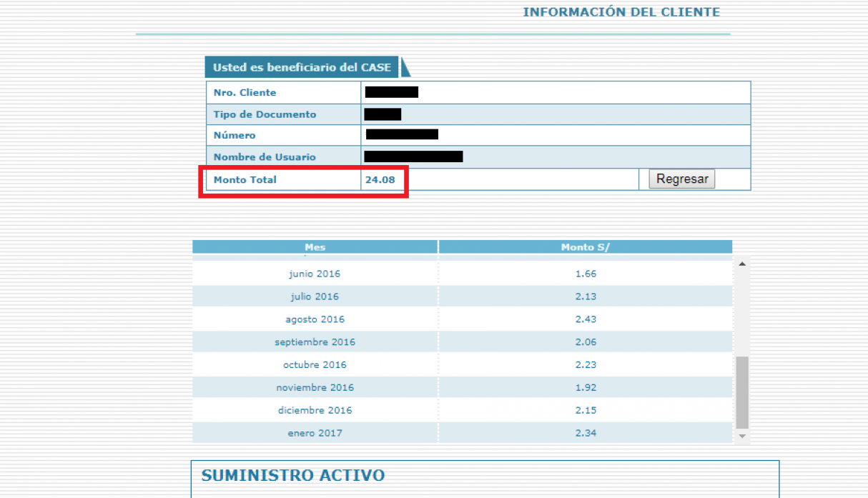Click the diciembre 2016 row label
The image size is (868, 498).
click(x=315, y=411)
